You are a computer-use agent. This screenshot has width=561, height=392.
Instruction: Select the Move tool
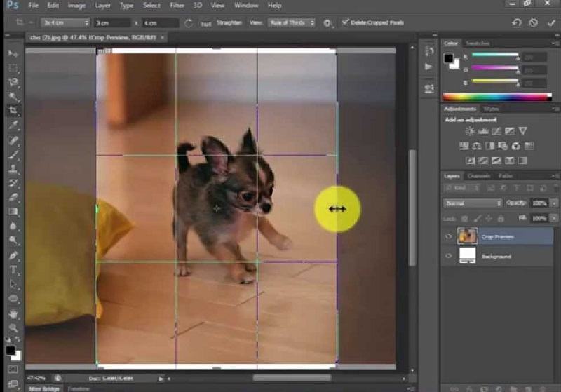pyautogui.click(x=13, y=54)
